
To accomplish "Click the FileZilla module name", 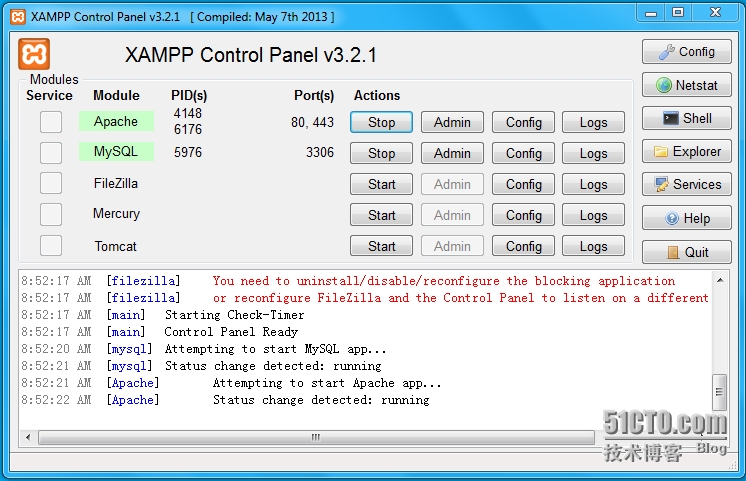I will pos(116,183).
